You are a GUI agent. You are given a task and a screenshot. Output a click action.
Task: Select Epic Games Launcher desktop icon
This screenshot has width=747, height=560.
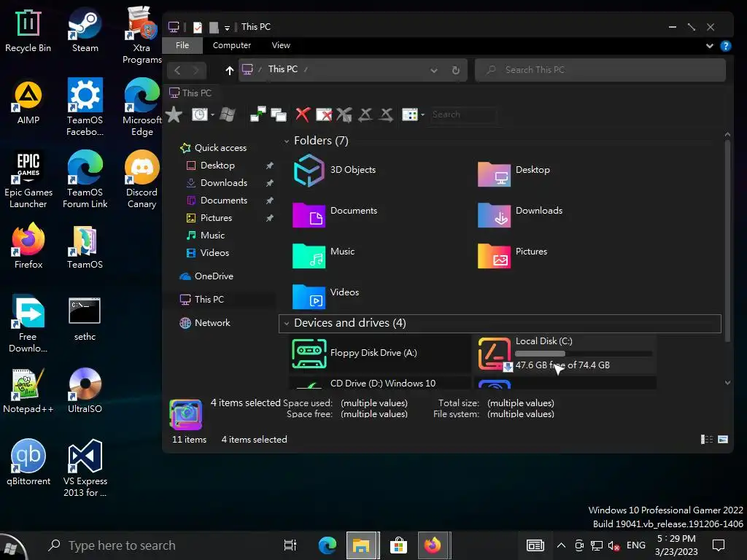coord(28,180)
